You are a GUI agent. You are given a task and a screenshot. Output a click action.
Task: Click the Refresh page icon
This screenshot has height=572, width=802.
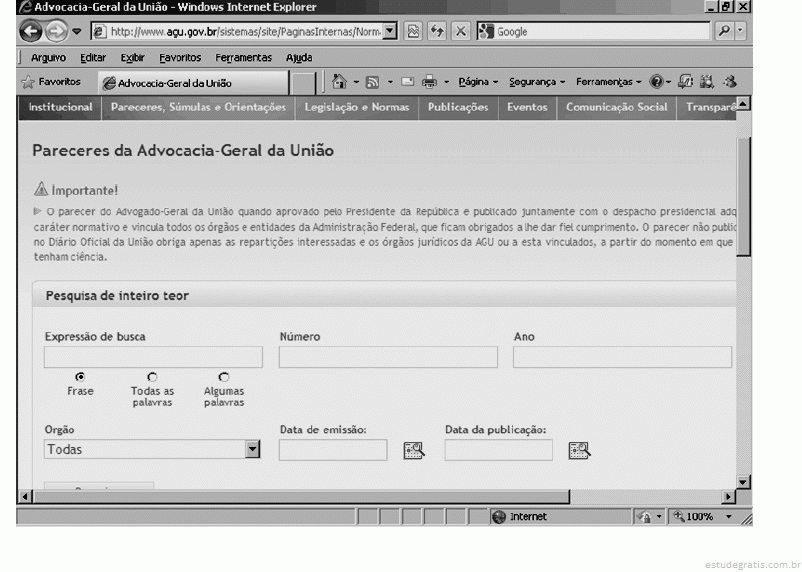pos(437,32)
